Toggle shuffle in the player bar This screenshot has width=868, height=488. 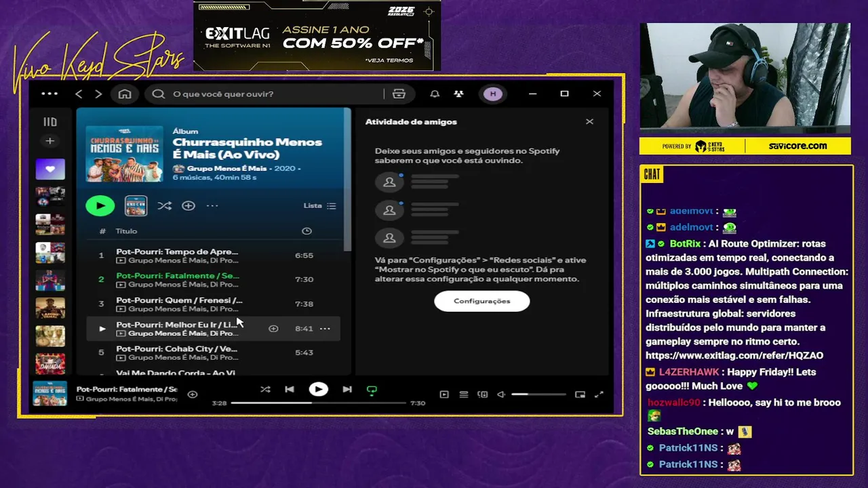tap(265, 390)
